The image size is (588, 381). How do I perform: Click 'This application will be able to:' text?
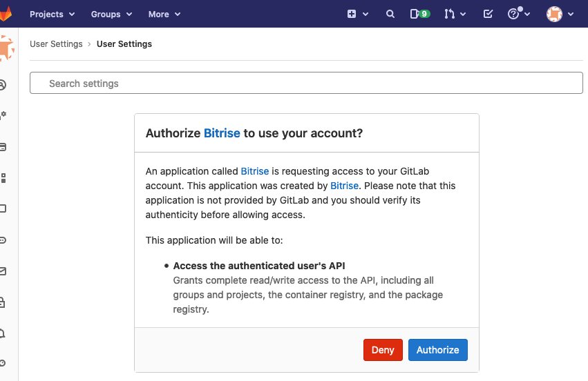(214, 240)
